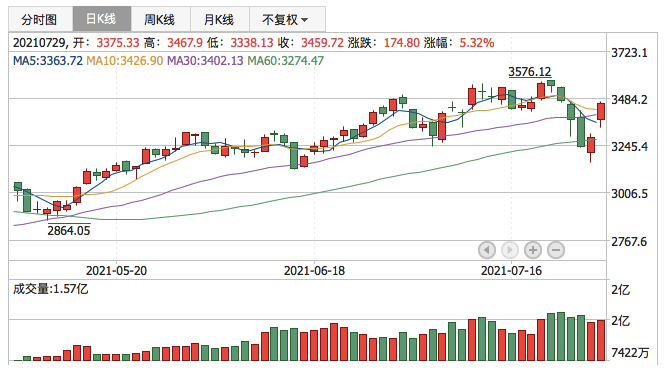
Task: Click the rightmost red volume bar
Action: tap(601, 340)
